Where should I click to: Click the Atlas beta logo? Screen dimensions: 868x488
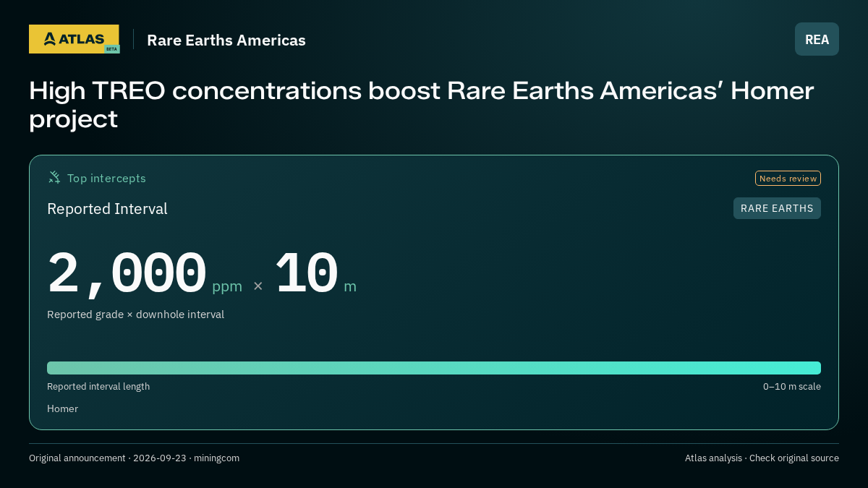click(x=74, y=39)
